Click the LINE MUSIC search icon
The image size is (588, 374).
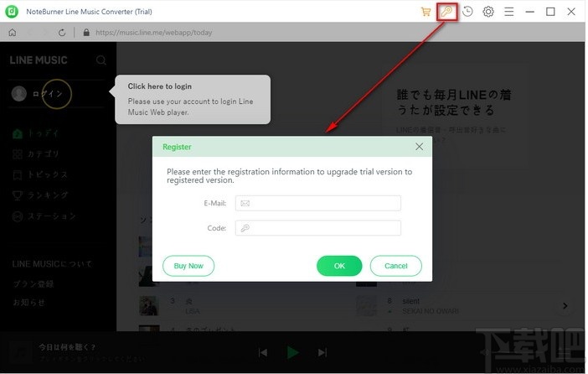101,60
